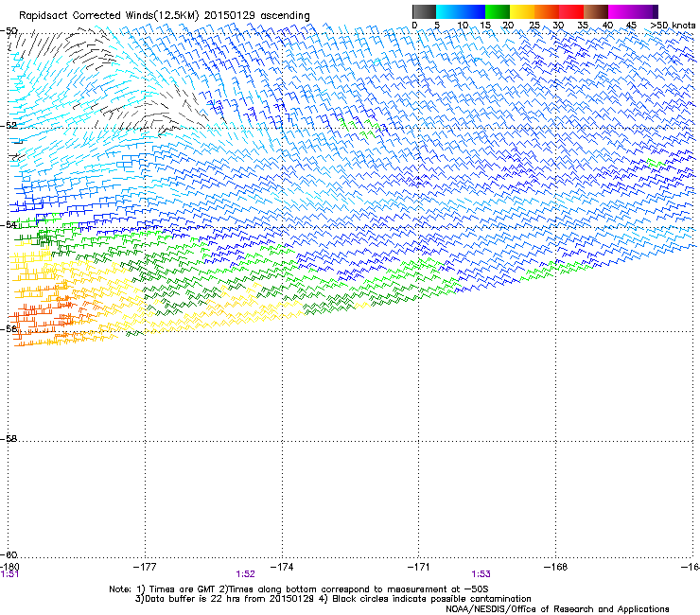The height and width of the screenshot is (615, 700).
Task: Click the '0' legend scale label
Action: pyautogui.click(x=414, y=26)
